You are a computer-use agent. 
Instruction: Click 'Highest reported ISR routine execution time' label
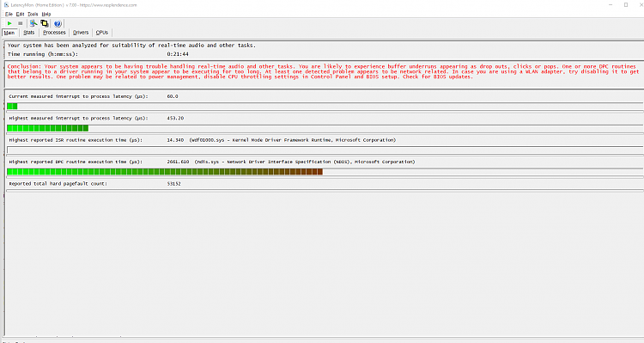76,140
